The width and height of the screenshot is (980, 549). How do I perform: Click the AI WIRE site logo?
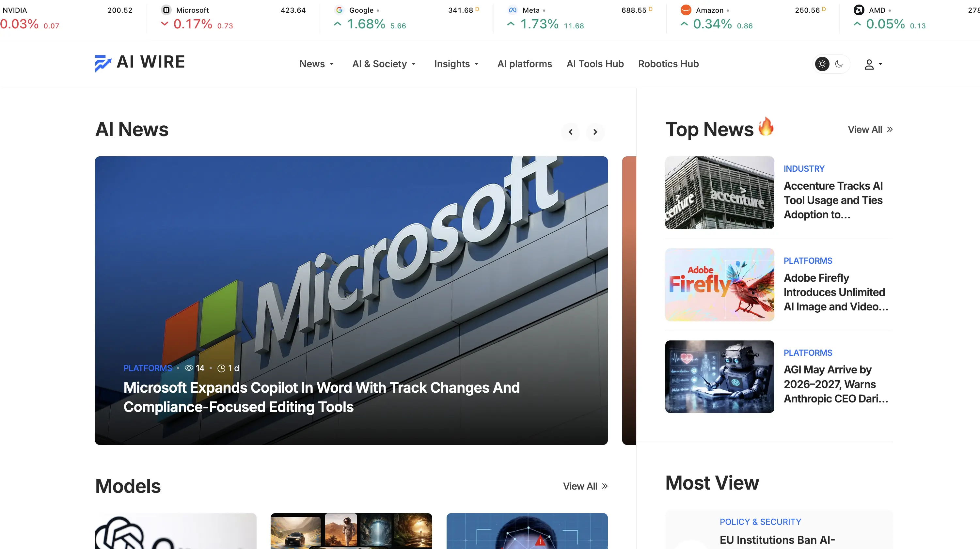[139, 63]
